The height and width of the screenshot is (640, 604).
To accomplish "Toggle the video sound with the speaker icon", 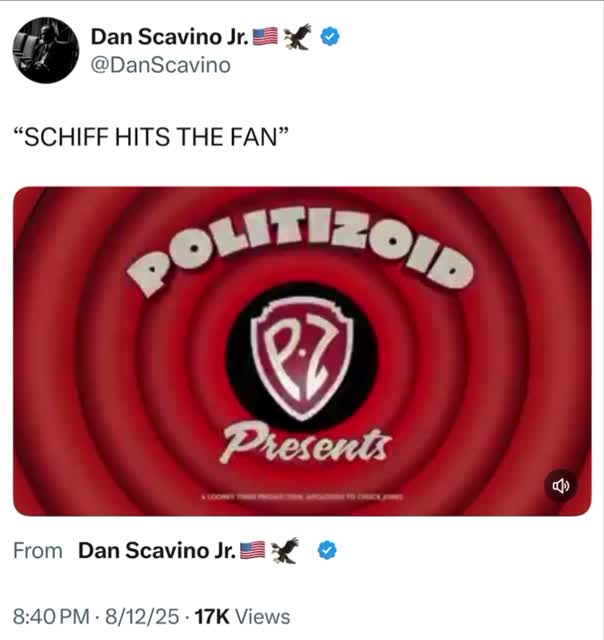I will [561, 486].
